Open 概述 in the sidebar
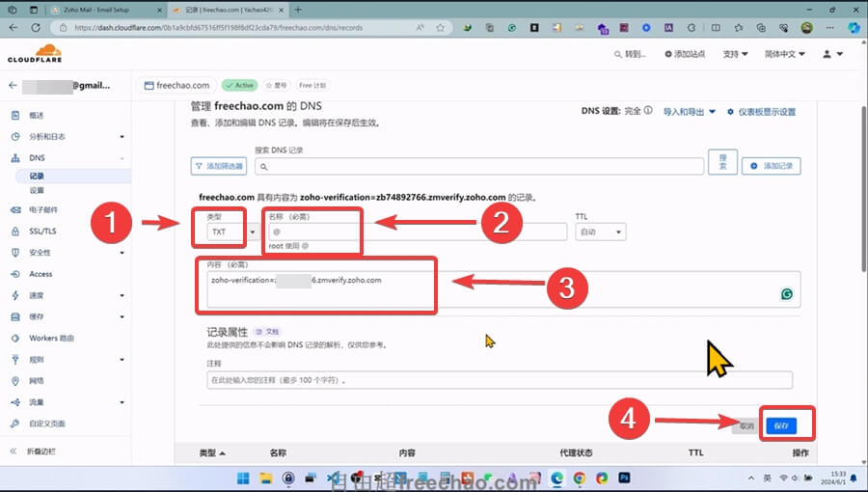Screen dimensions: 868x492 point(36,115)
